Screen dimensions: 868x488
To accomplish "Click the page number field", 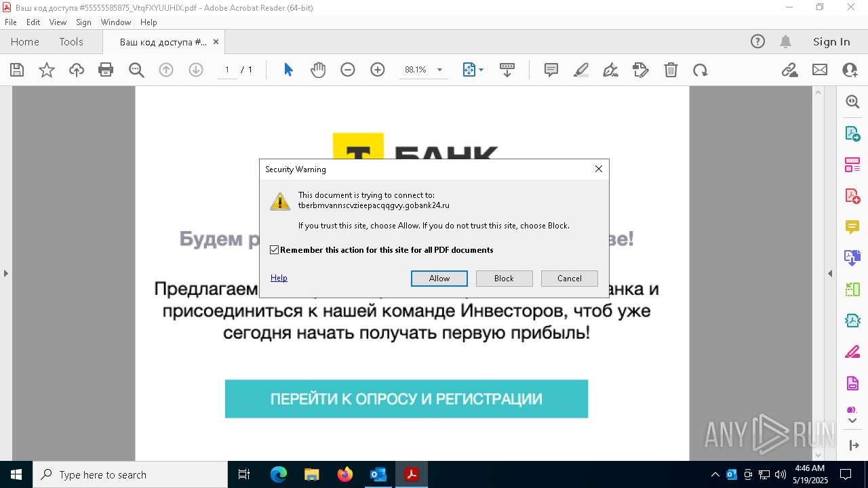I will pyautogui.click(x=226, y=70).
